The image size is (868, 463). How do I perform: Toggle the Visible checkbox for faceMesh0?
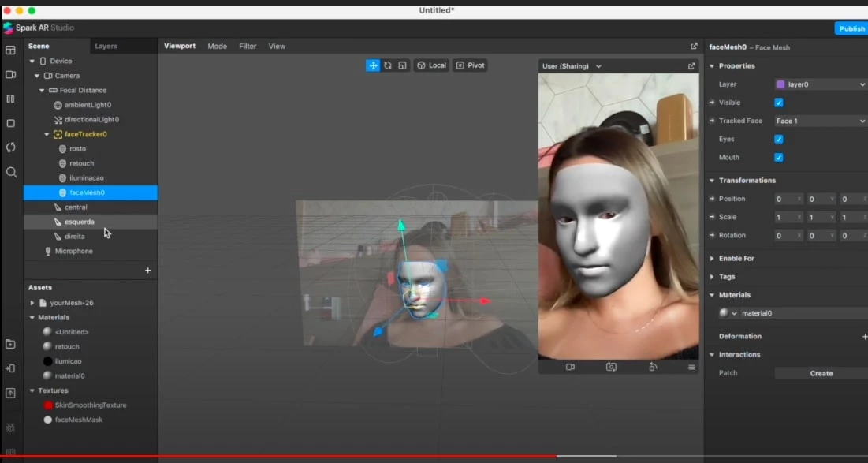[779, 102]
